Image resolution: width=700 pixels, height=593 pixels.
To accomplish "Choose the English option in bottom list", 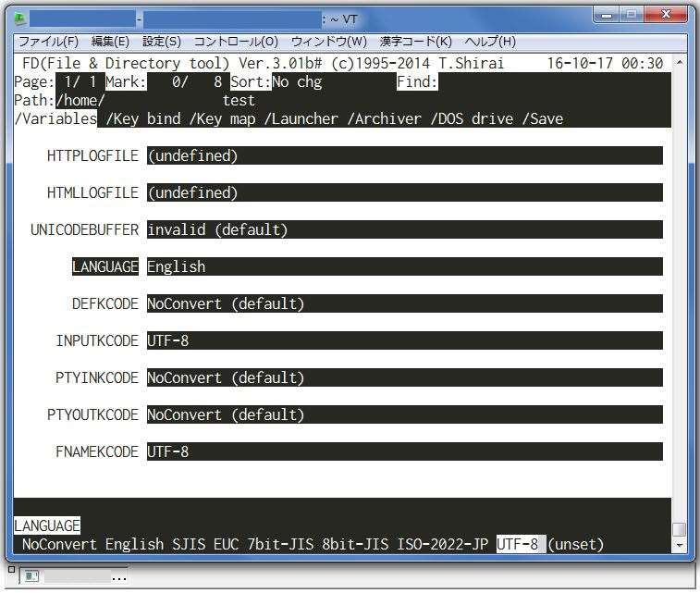I will pos(134,544).
